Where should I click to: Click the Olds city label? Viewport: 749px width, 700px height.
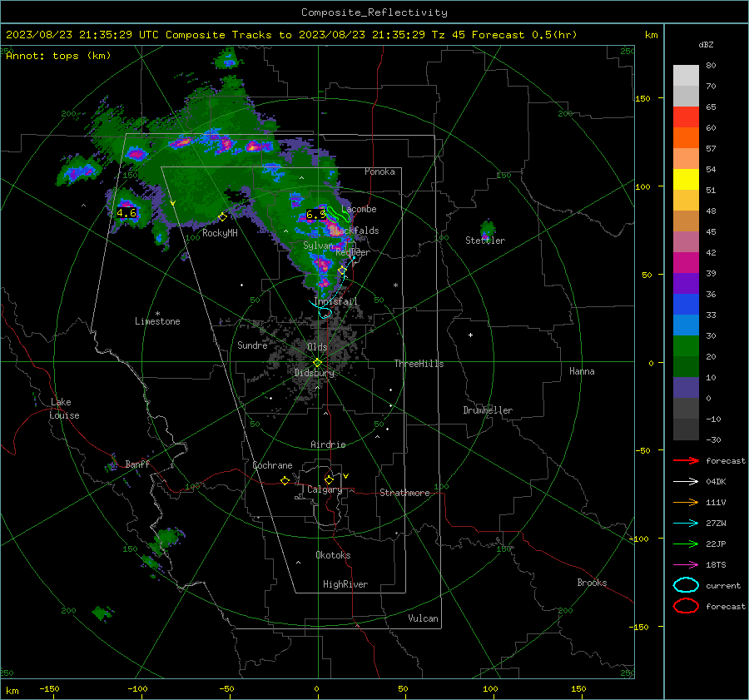pyautogui.click(x=317, y=347)
